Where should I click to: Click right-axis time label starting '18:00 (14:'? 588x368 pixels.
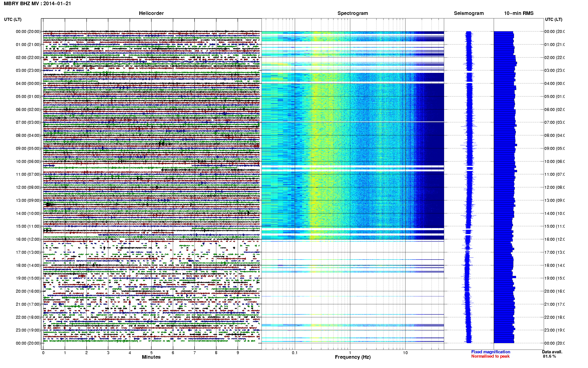coord(555,266)
